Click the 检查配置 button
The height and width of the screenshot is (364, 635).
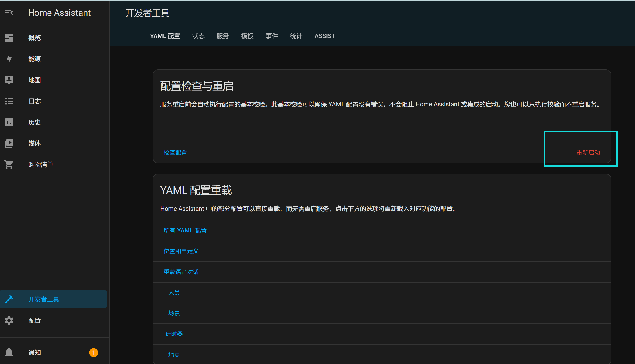point(175,153)
